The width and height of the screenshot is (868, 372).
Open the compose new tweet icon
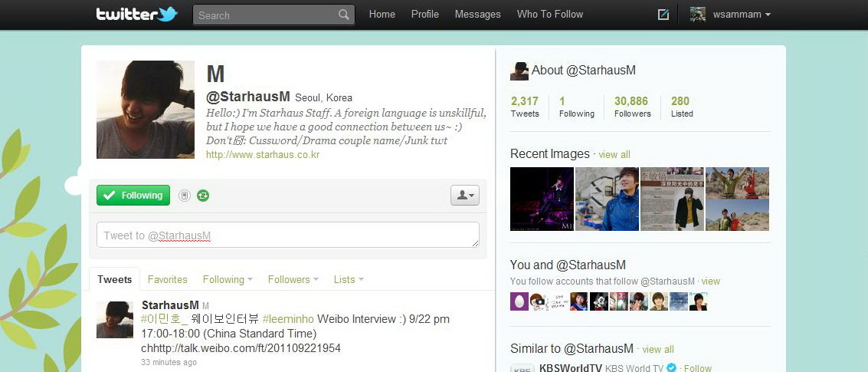coord(663,15)
